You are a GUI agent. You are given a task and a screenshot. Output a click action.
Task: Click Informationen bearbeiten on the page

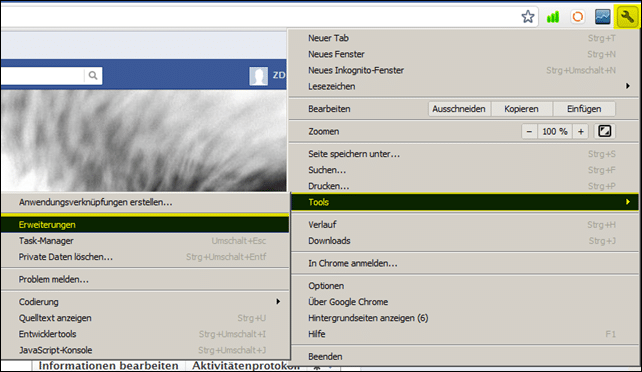[109, 365]
